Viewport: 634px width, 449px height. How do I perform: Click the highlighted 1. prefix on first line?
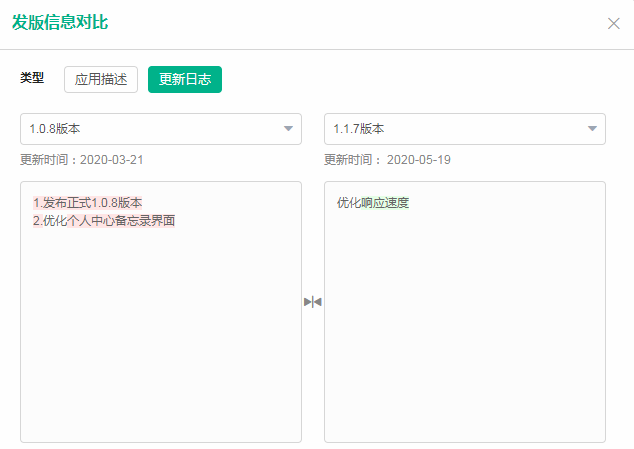pyautogui.click(x=37, y=203)
